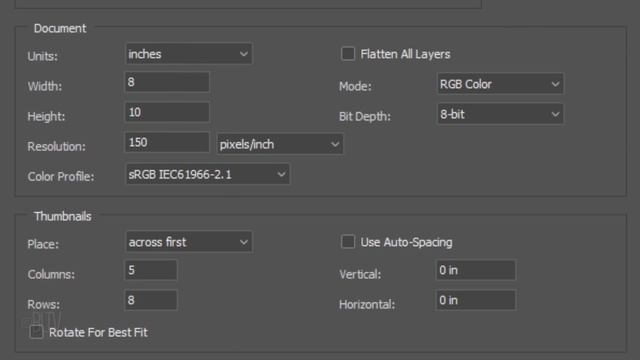Enable the Flatten All Layers checkbox

348,54
